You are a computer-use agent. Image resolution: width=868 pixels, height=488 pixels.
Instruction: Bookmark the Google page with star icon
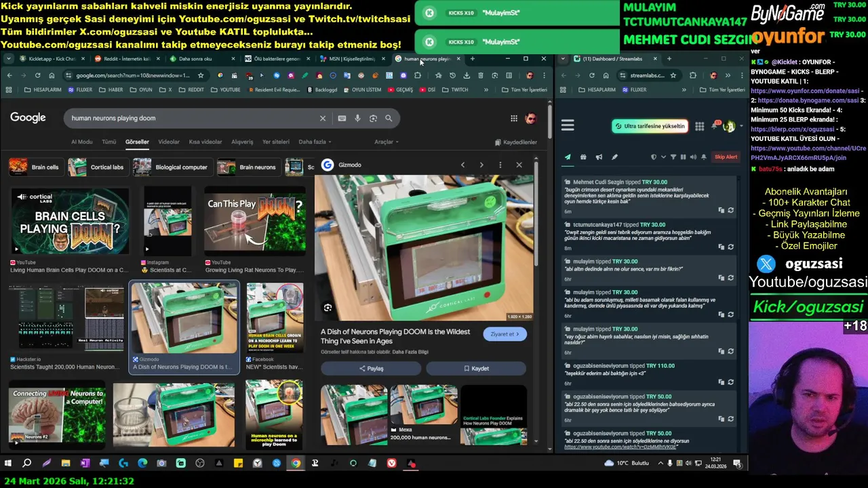[x=201, y=75]
